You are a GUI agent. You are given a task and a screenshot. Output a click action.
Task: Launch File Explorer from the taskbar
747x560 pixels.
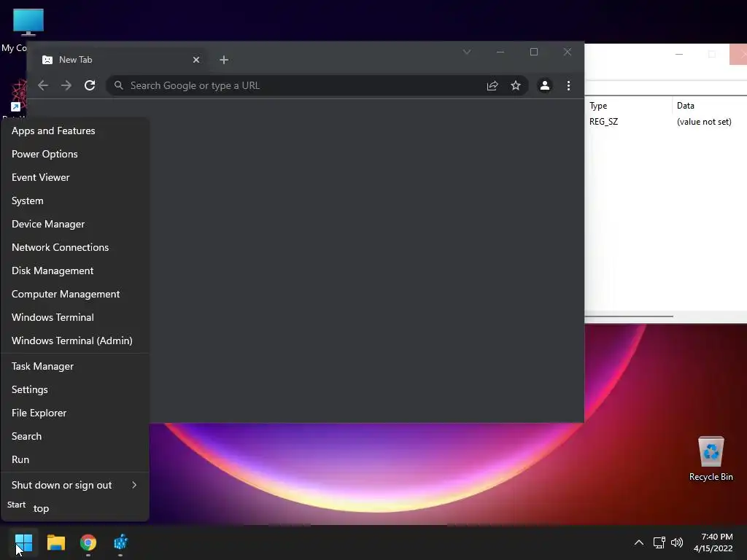tap(55, 542)
